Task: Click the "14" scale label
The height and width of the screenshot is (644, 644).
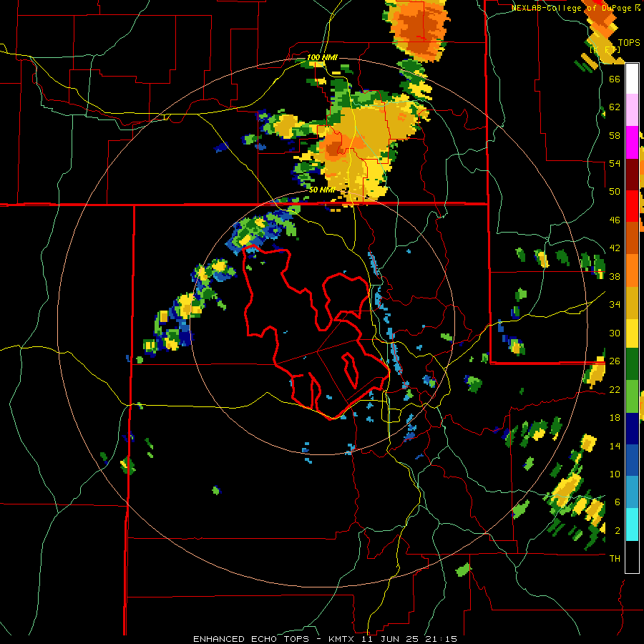Action: click(x=615, y=446)
